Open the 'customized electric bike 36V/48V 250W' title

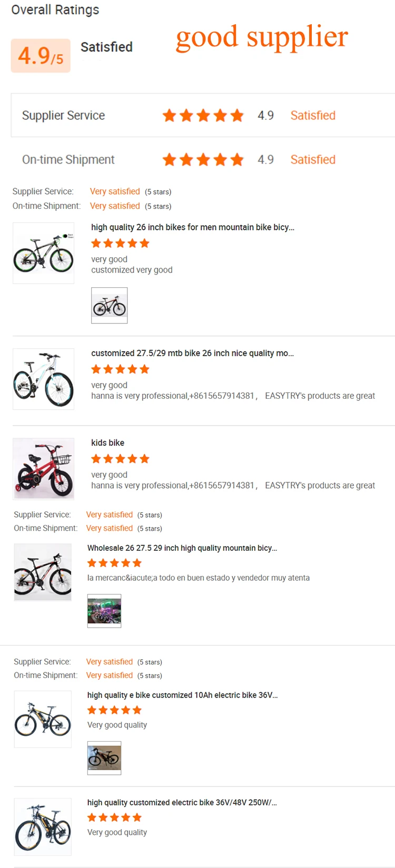[x=182, y=802]
